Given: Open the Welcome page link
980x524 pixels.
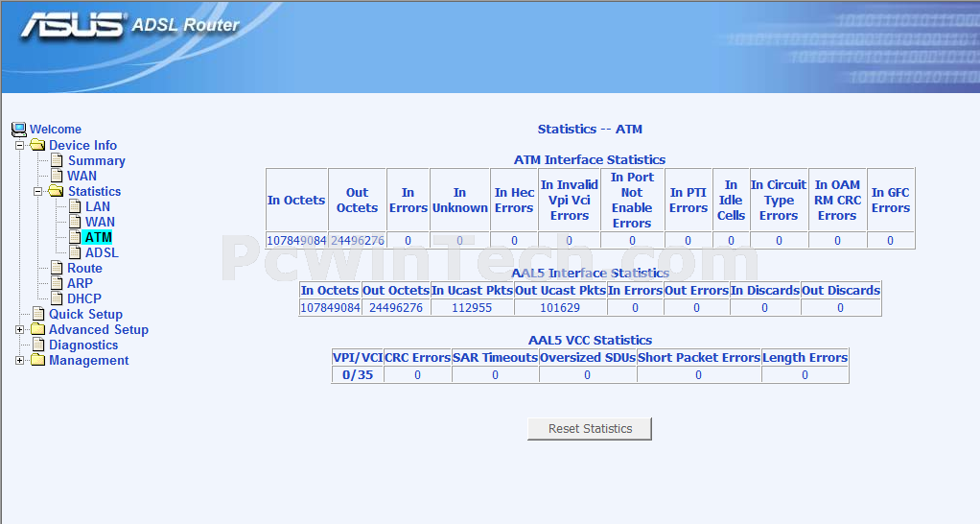Looking at the screenshot, I should pos(56,130).
